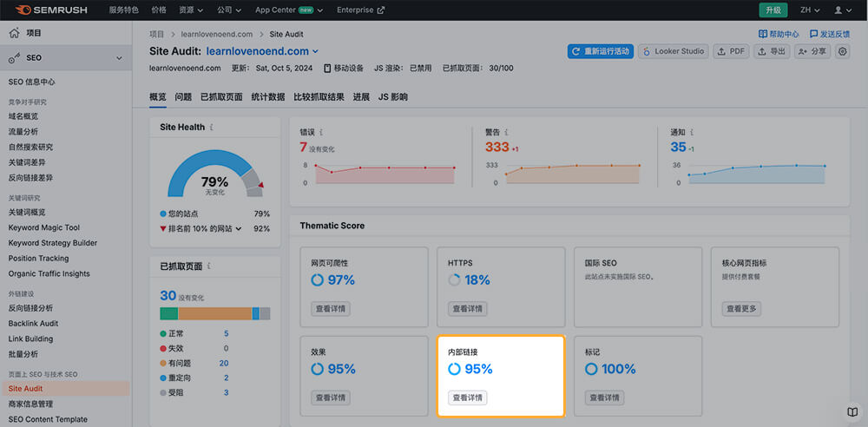
Task: Switch to the 比较抓取结果 tab
Action: click(x=319, y=97)
